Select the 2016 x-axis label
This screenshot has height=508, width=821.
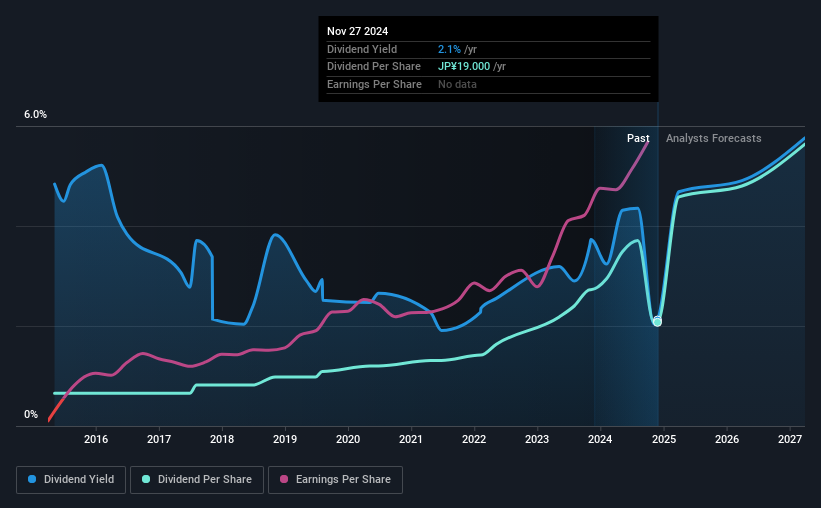coord(96,439)
